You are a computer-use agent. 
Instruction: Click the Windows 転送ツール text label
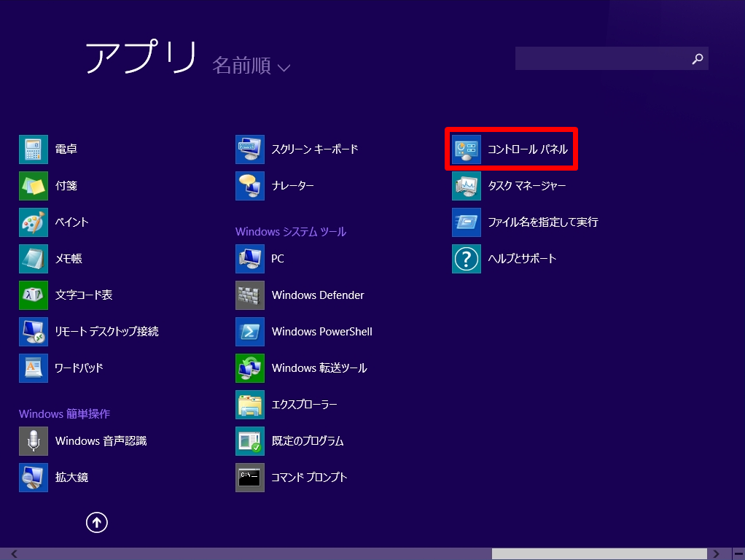pyautogui.click(x=319, y=368)
